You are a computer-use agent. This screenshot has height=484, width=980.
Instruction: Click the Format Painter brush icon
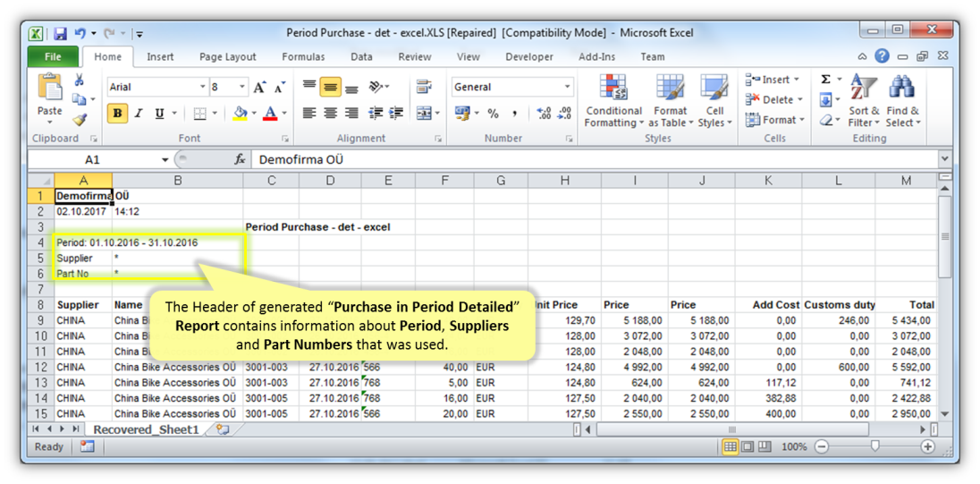[80, 120]
